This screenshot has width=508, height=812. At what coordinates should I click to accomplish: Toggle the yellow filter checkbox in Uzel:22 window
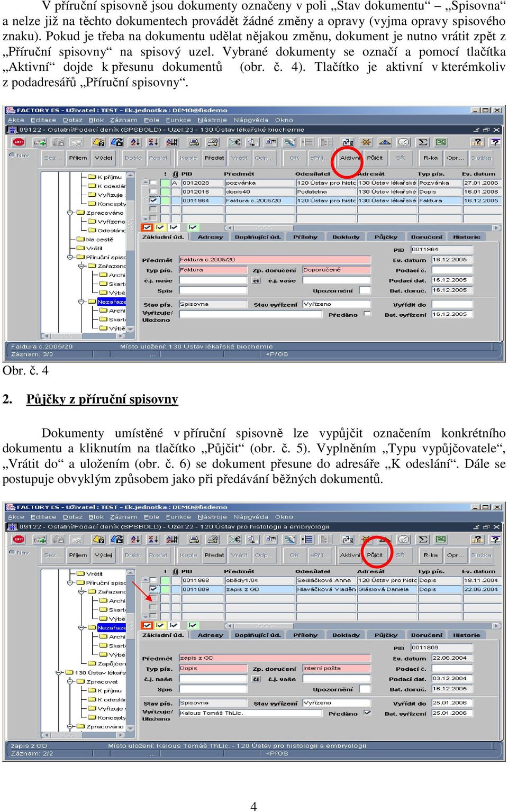[160, 625]
